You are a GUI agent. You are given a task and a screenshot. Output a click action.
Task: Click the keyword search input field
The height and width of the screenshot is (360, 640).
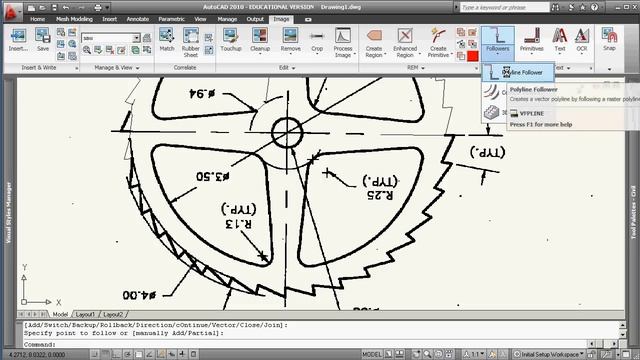(504, 7)
